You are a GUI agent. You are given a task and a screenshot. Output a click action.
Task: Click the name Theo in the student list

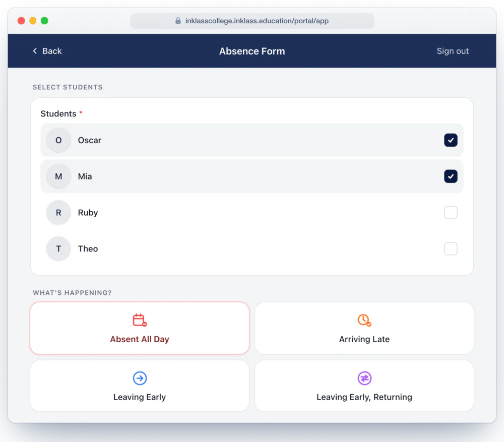click(88, 249)
